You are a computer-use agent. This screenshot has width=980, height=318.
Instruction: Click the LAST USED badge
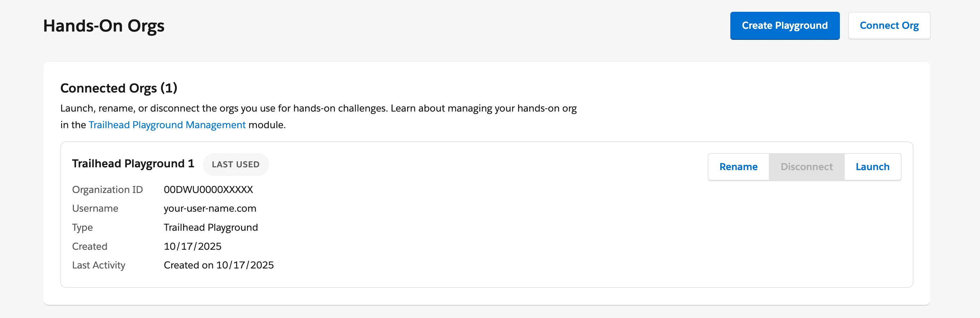click(235, 165)
